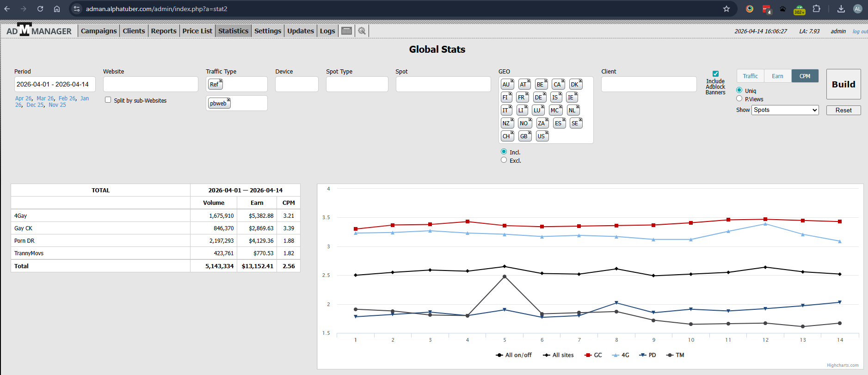
Task: Open the Campaigns menu
Action: (x=99, y=31)
